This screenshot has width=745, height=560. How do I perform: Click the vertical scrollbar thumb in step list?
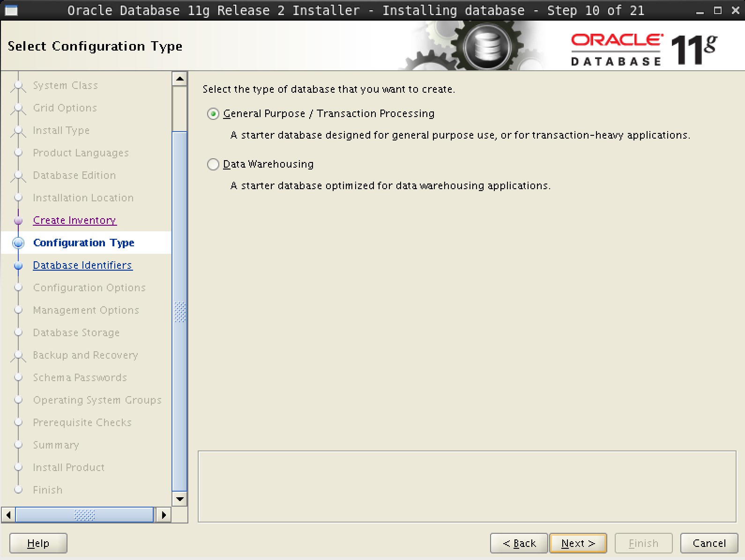coord(180,311)
